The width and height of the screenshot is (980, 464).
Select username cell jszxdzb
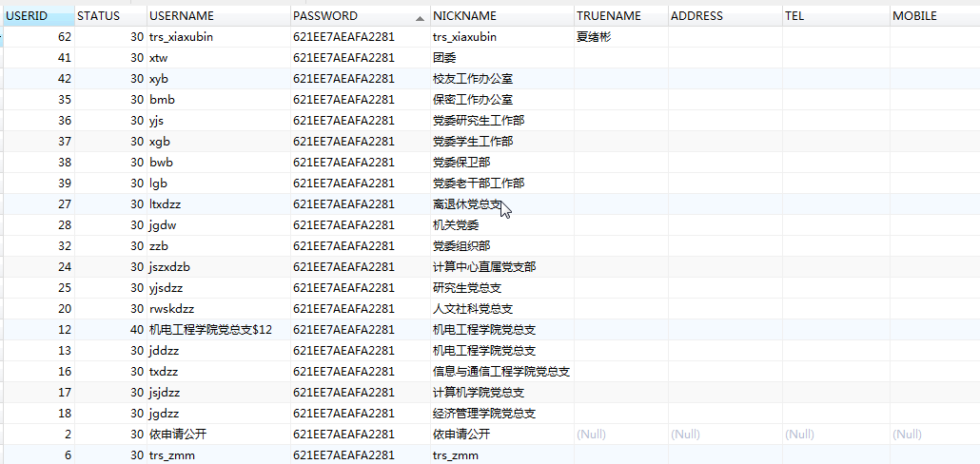coord(220,267)
